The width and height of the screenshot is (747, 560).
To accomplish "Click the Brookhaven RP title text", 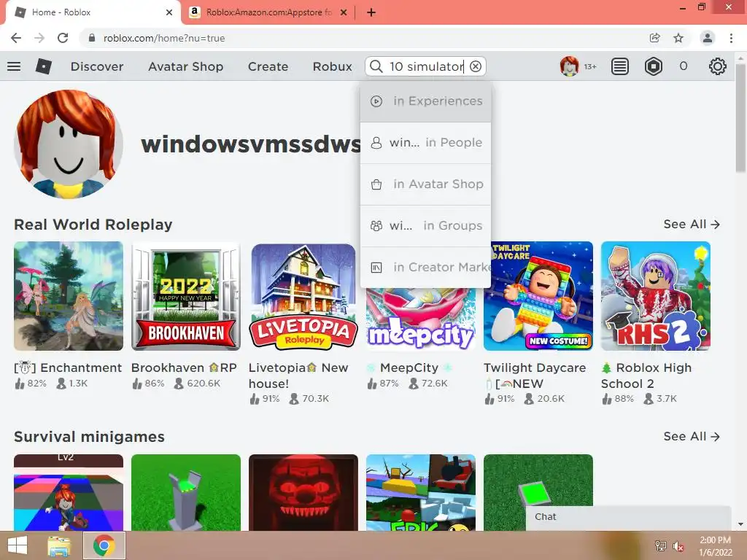I will coord(184,367).
